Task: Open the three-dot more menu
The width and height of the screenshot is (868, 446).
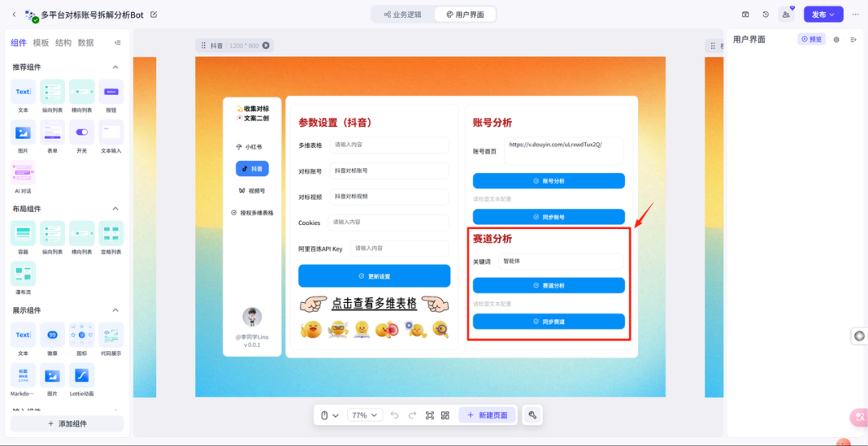Action: (x=856, y=14)
